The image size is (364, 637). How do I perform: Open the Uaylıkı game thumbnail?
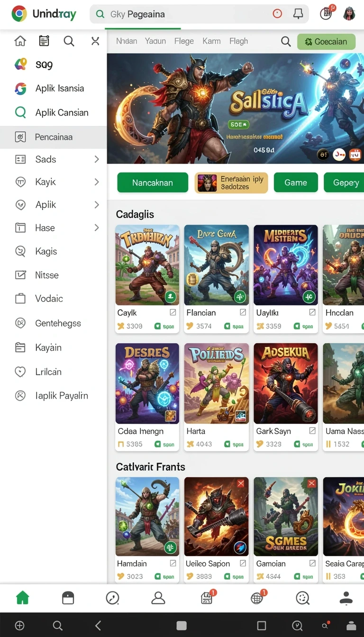286,265
